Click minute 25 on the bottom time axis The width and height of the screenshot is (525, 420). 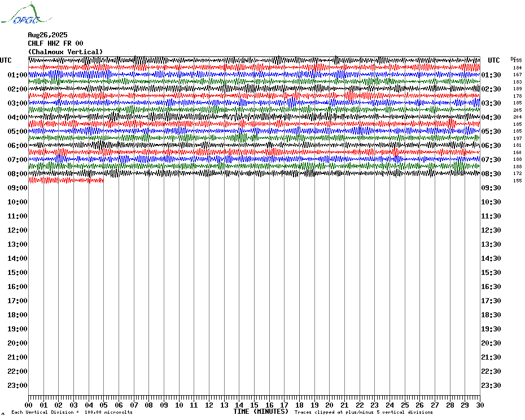coord(405,405)
